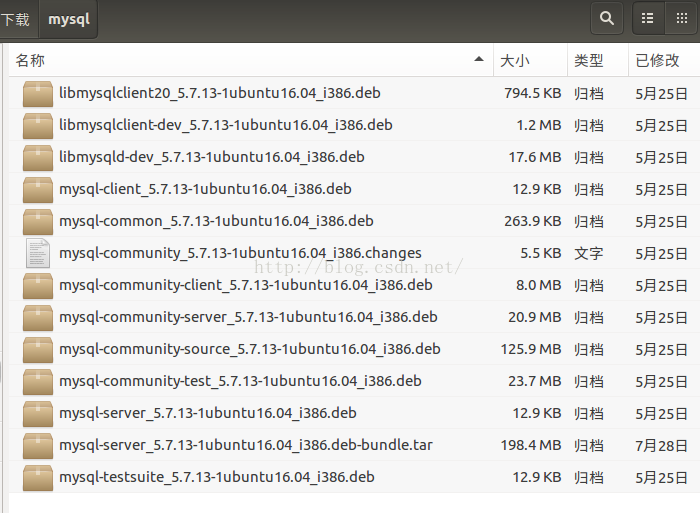Select file libmysqlclient20_5.7.13-1ubuntu16.04_i386.deb
This screenshot has width=700, height=513.
220,93
